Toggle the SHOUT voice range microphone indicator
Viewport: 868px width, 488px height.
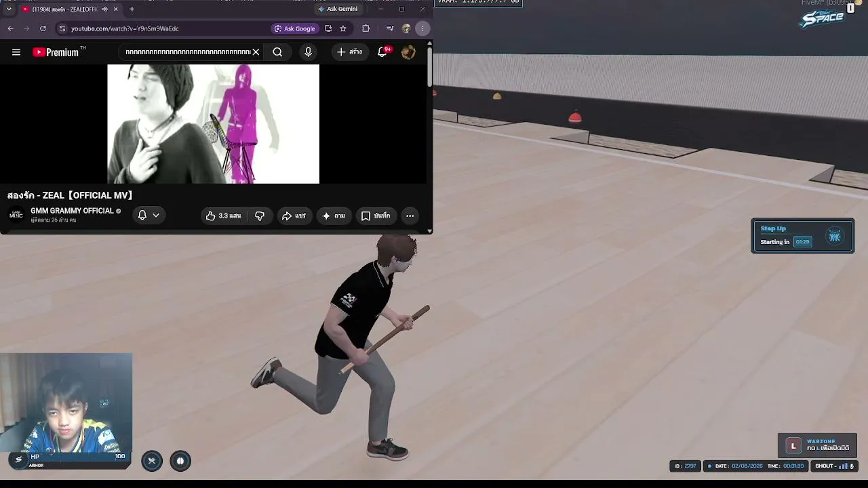834,466
